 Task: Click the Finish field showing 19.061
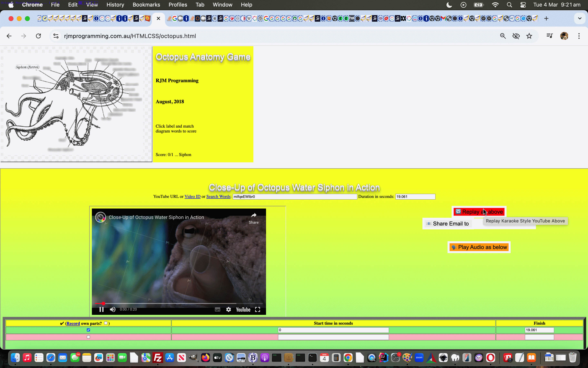pyautogui.click(x=539, y=330)
